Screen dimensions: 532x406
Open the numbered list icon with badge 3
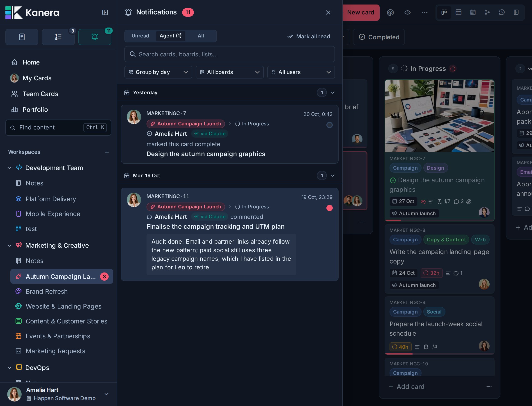58,37
